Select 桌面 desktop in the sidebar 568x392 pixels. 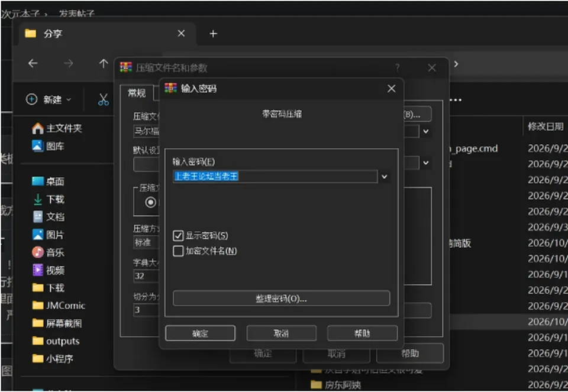pos(48,181)
